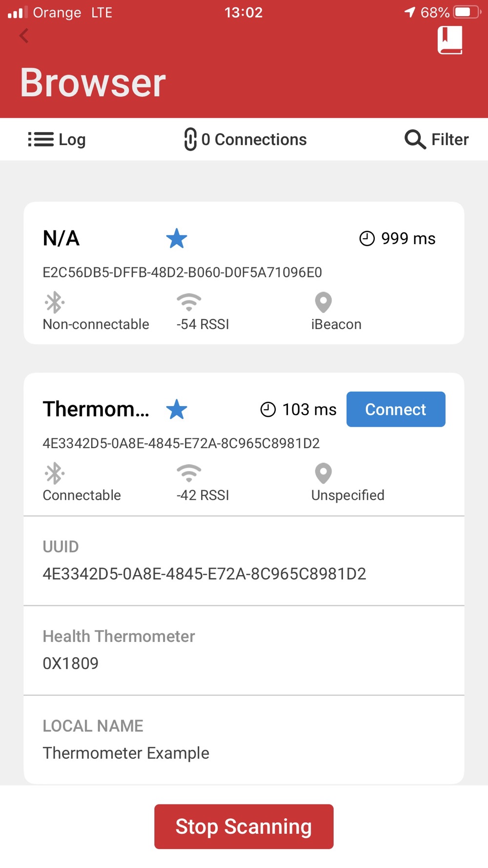Tap the location pin above Unspecified
Viewport: 488px width, 868px height.
point(324,473)
